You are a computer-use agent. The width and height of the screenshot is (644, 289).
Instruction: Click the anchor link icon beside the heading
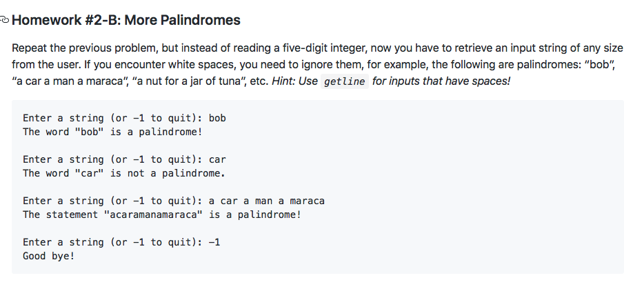[5, 19]
